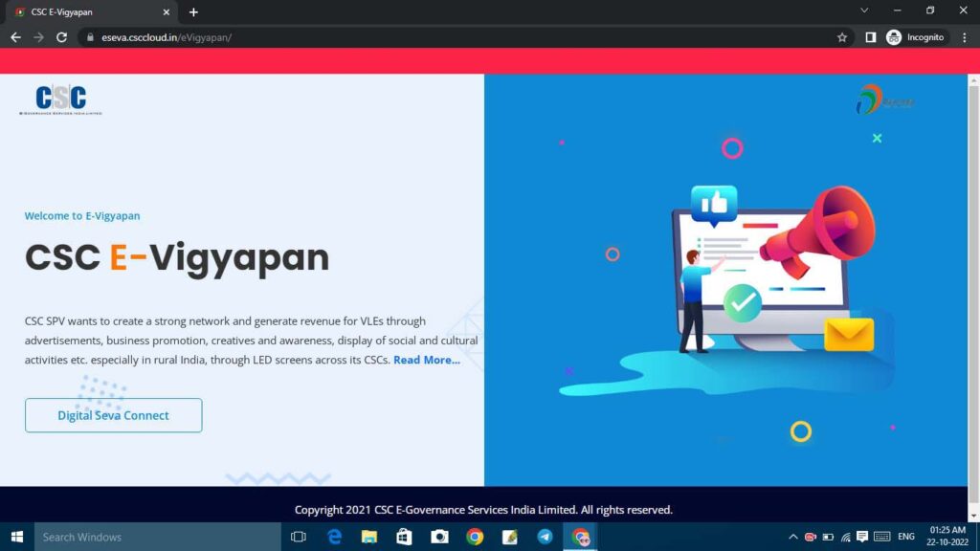Go back to previous page

tap(15, 37)
